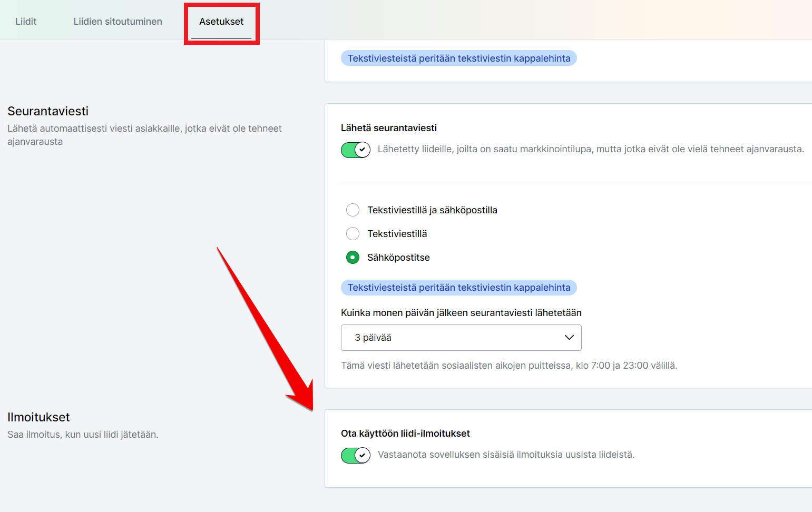812x512 pixels.
Task: Switch to Liidien sitoutuminen tab
Action: [x=118, y=22]
